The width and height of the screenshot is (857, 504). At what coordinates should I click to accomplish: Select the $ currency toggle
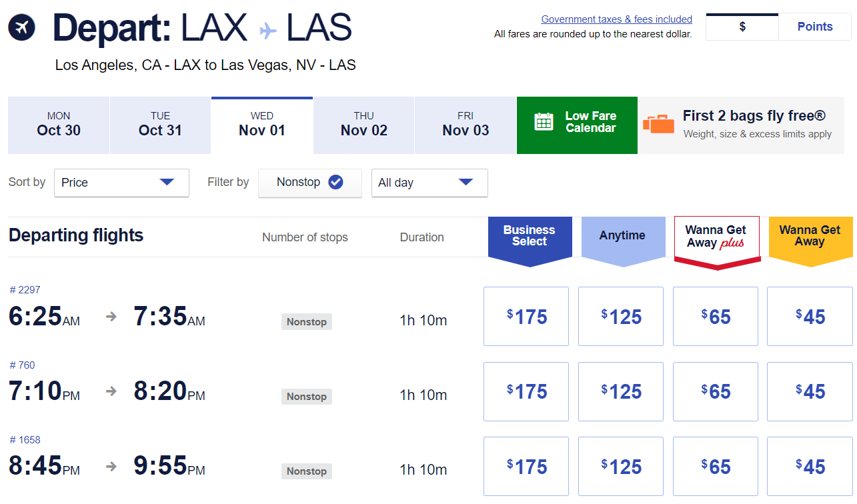coord(742,26)
